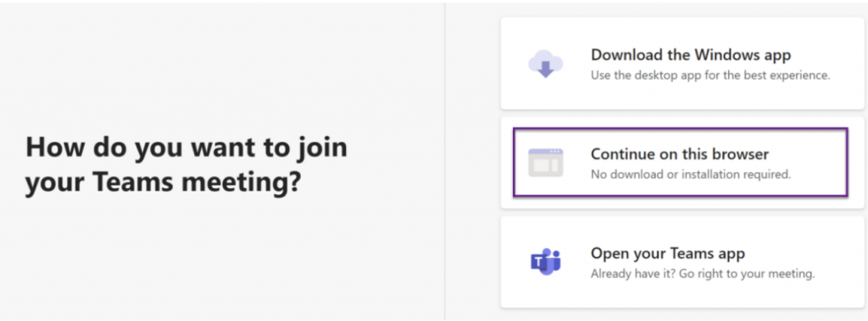Select the downward arrow inside the cloud icon
This screenshot has width=868, height=321.
tap(546, 69)
